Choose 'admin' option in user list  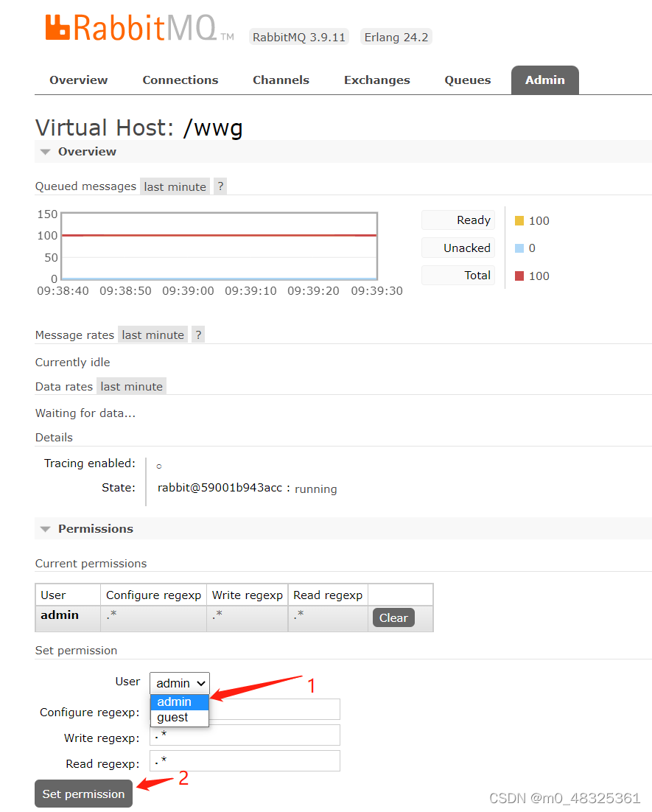(180, 701)
